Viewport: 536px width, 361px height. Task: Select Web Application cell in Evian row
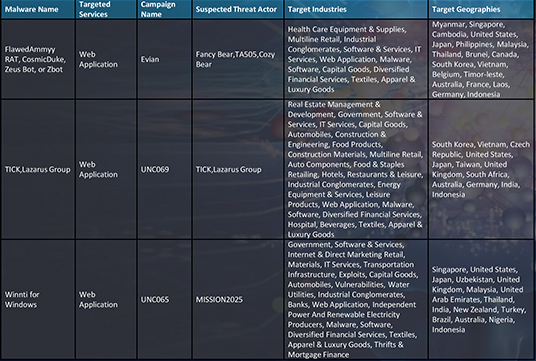point(106,59)
